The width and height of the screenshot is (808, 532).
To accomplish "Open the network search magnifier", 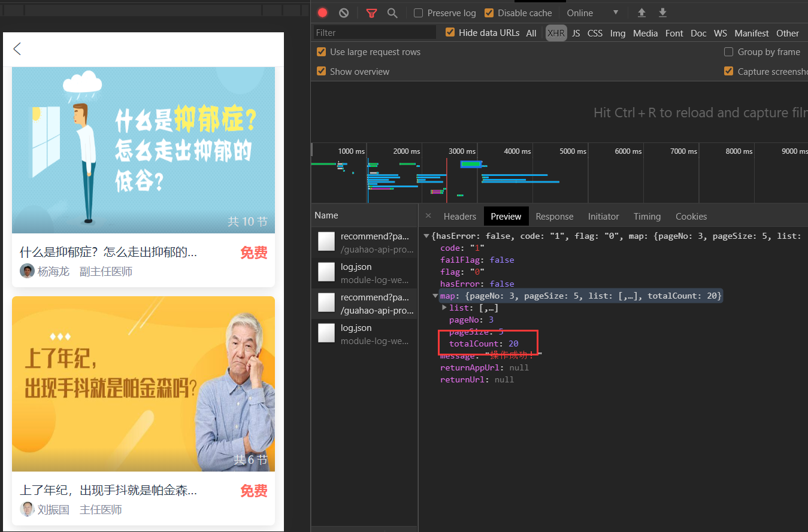I will click(392, 13).
